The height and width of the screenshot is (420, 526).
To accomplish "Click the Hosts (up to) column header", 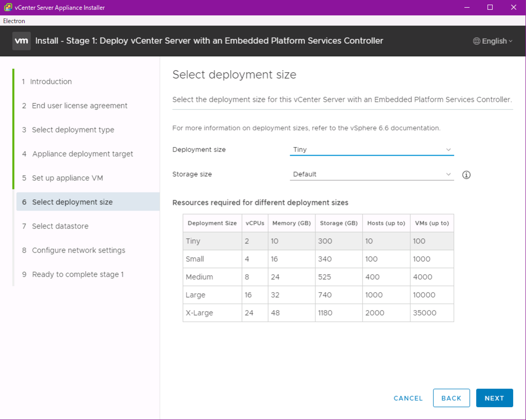I will [x=386, y=223].
